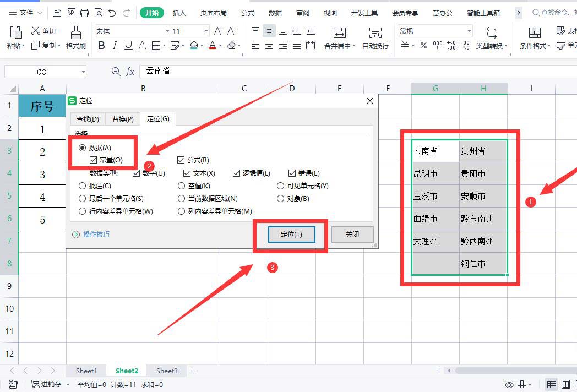The width and height of the screenshot is (577, 392).
Task: Toggle underline formatting
Action: coord(128,45)
